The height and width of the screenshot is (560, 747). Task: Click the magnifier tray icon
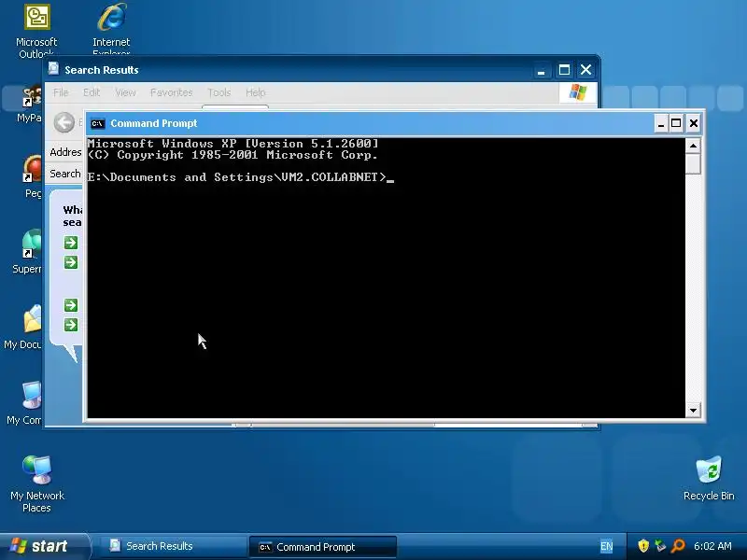click(x=678, y=546)
